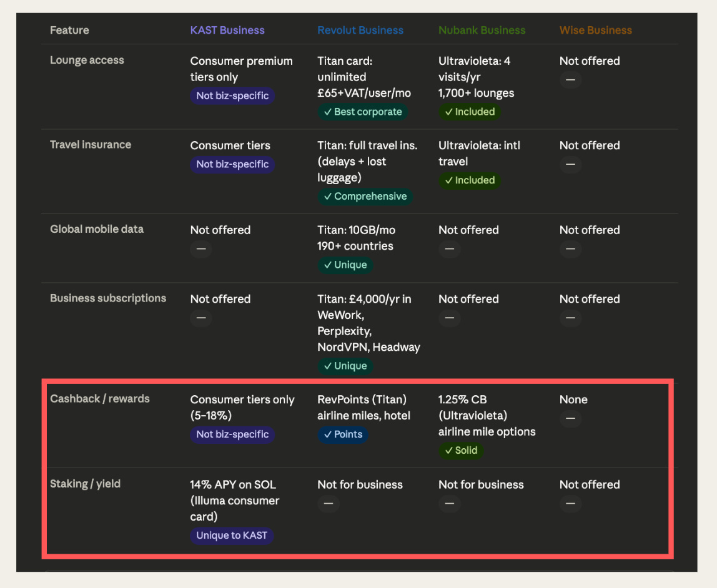Select the Global mobile data row label

point(96,229)
